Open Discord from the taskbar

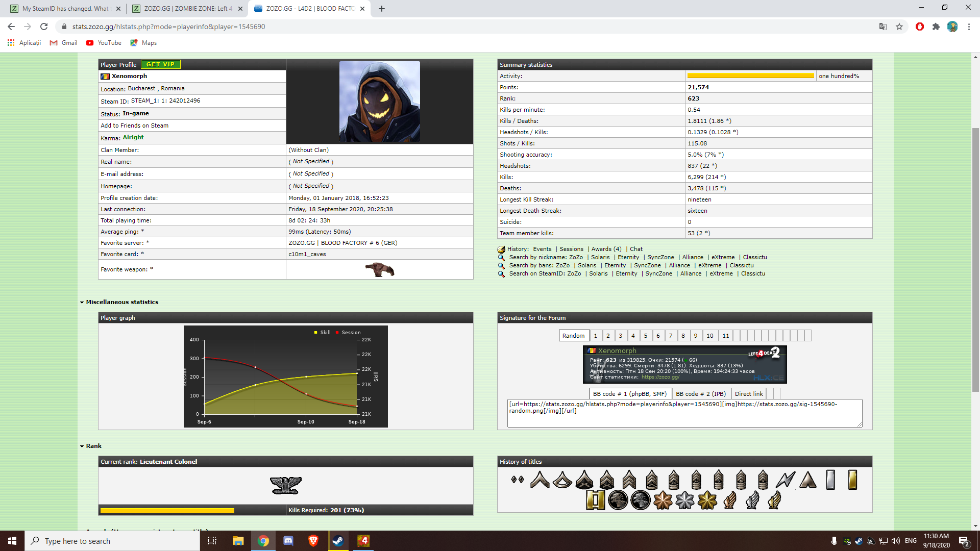pyautogui.click(x=288, y=541)
